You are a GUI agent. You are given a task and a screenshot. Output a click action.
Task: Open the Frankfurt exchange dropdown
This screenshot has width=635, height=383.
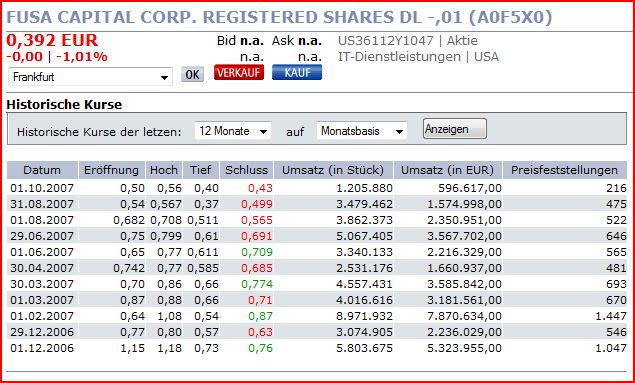coord(90,77)
